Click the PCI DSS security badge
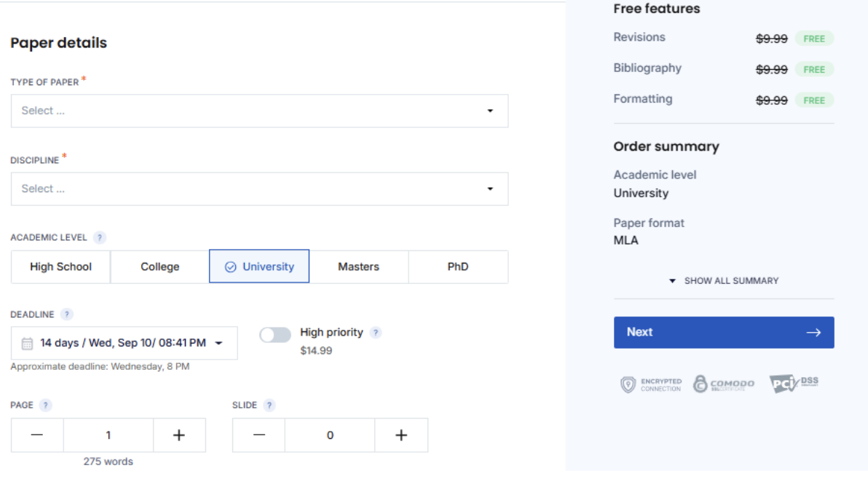Image resolution: width=868 pixels, height=479 pixels. 793,381
